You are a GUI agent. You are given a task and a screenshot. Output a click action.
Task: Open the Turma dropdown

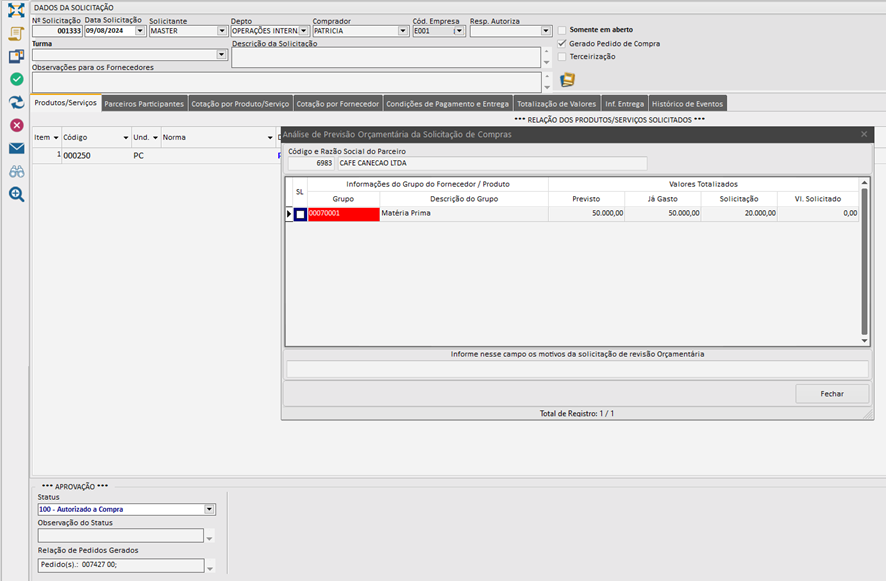click(x=222, y=54)
